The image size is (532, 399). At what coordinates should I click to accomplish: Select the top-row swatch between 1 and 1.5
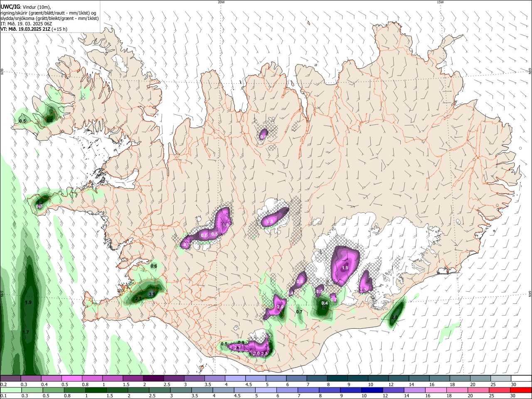coord(112,379)
